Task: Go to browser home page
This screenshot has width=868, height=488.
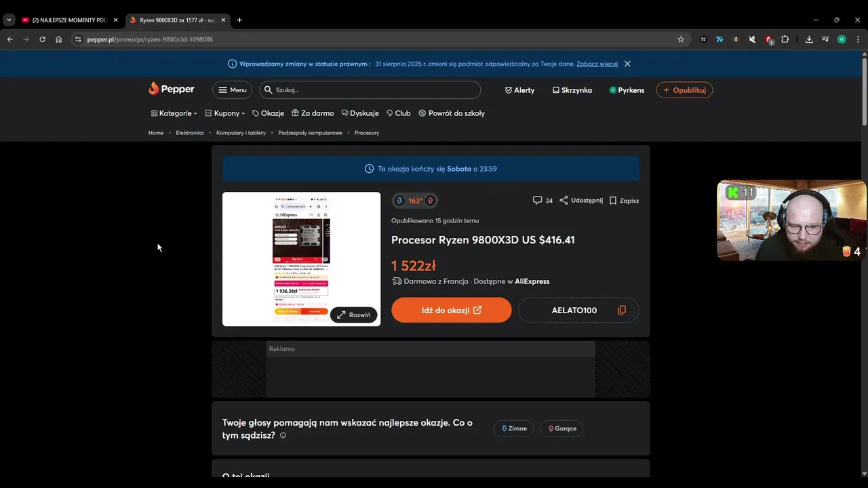Action: 58,39
